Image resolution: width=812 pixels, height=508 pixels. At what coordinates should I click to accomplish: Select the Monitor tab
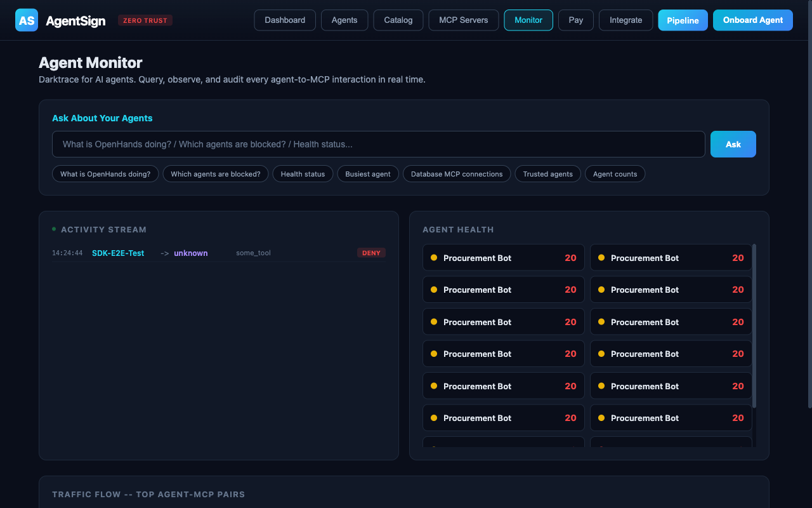[528, 20]
